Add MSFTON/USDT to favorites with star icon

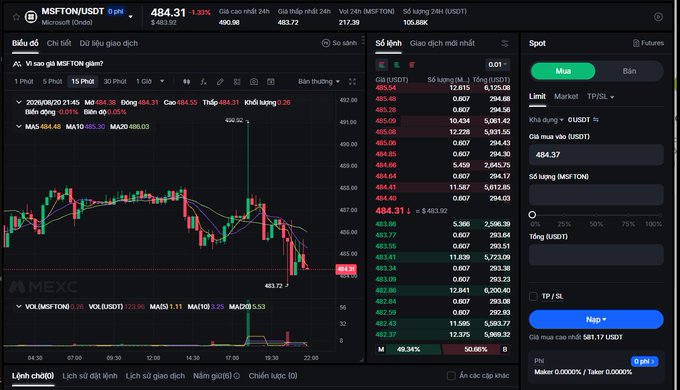(16, 17)
